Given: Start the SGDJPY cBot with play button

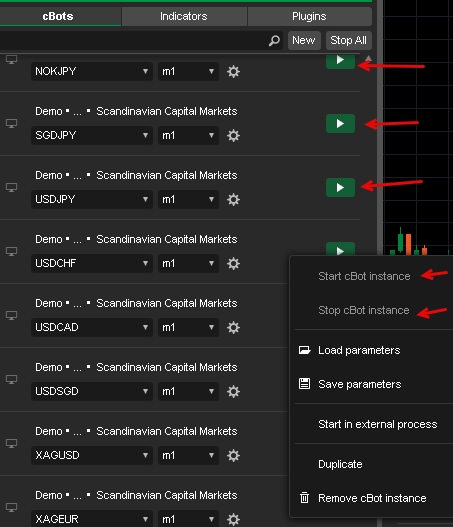Looking at the screenshot, I should pos(340,124).
